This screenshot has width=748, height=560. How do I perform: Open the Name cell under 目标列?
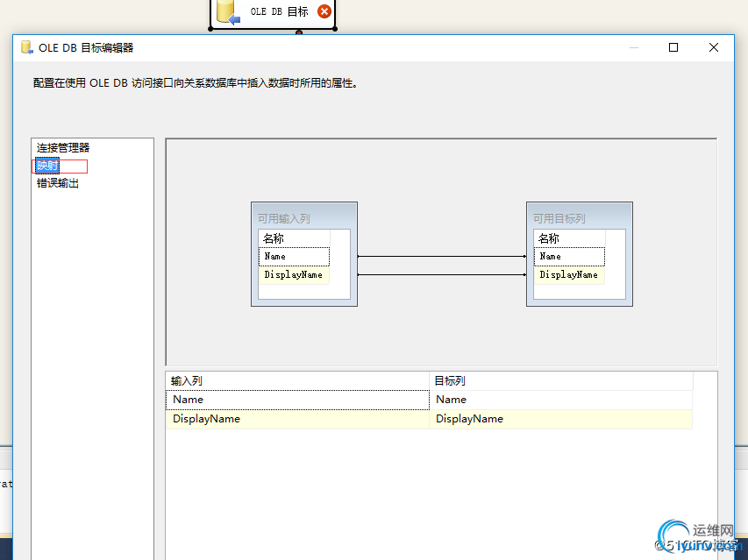click(561, 400)
